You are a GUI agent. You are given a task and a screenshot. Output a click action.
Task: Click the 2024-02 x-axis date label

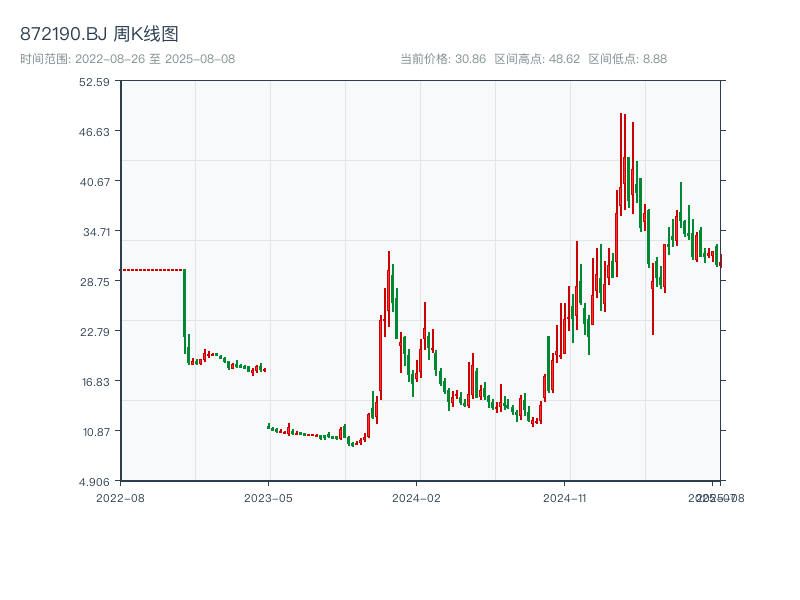416,497
